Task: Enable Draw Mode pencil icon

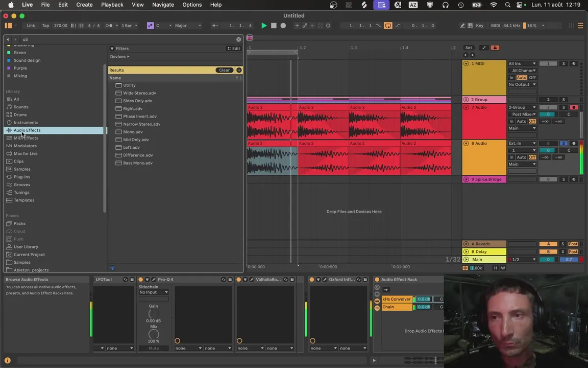Action: point(462,26)
